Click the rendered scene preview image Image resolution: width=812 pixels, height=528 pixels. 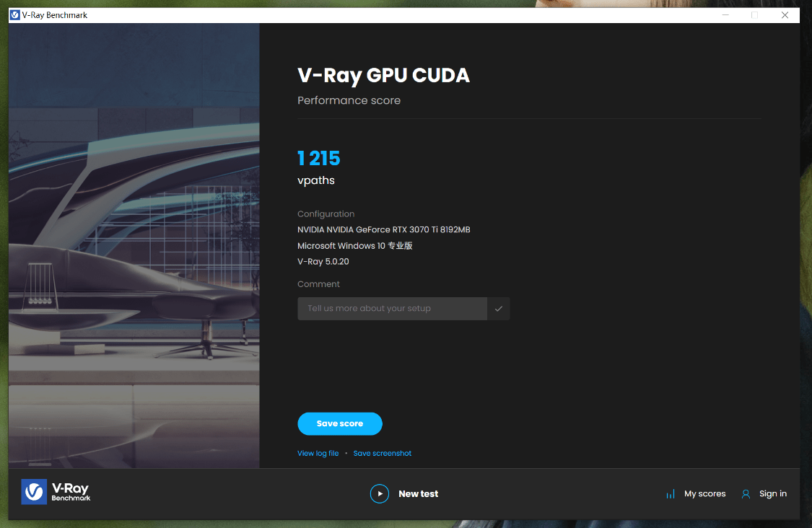click(134, 246)
